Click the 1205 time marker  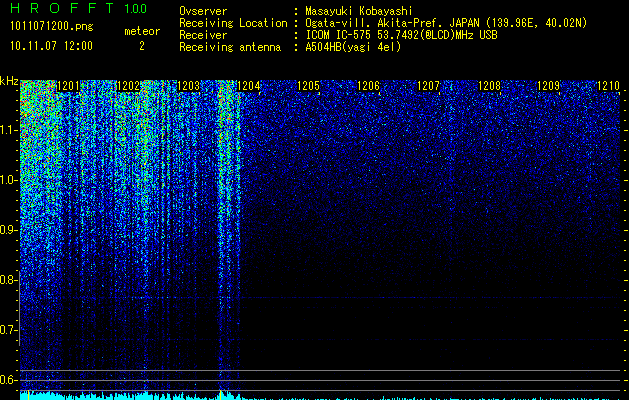(308, 86)
